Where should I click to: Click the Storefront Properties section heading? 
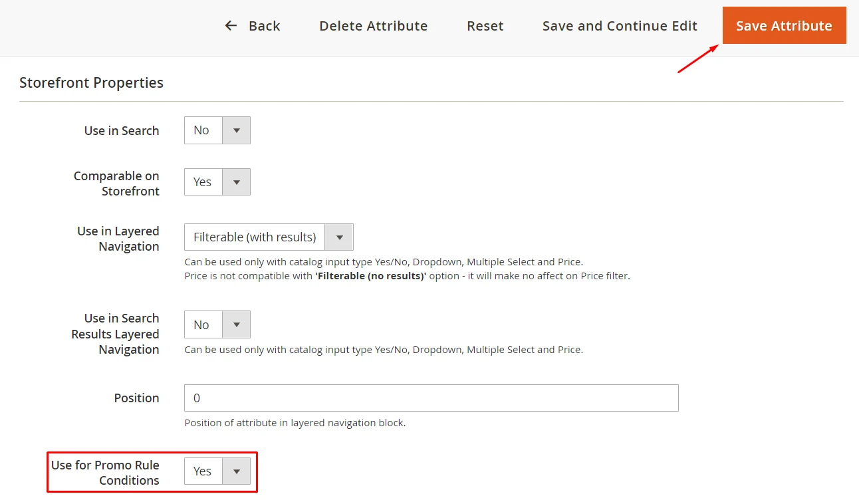click(91, 83)
